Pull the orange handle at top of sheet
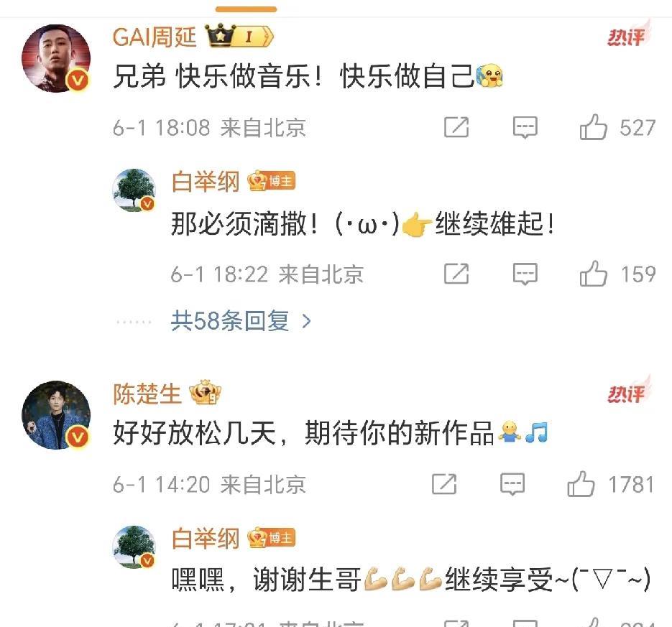Screen dimensions: 672x627 tap(246, 9)
